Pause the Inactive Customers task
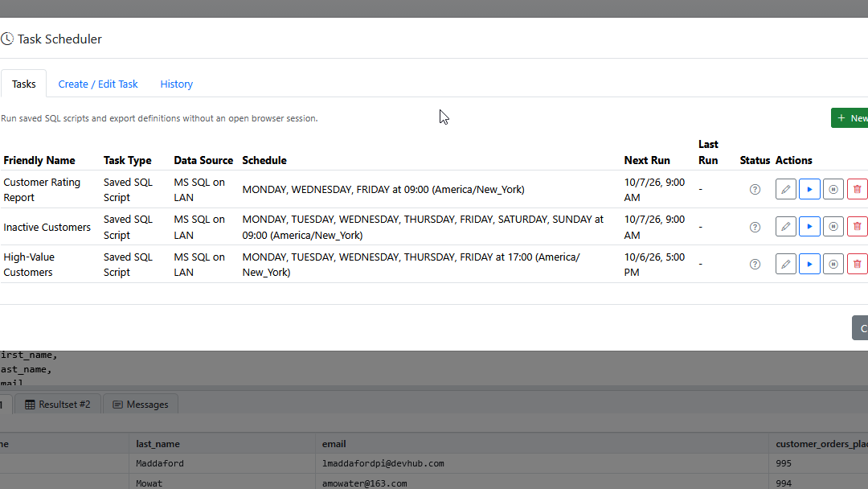Screen dimensions: 868x489 coord(833,227)
